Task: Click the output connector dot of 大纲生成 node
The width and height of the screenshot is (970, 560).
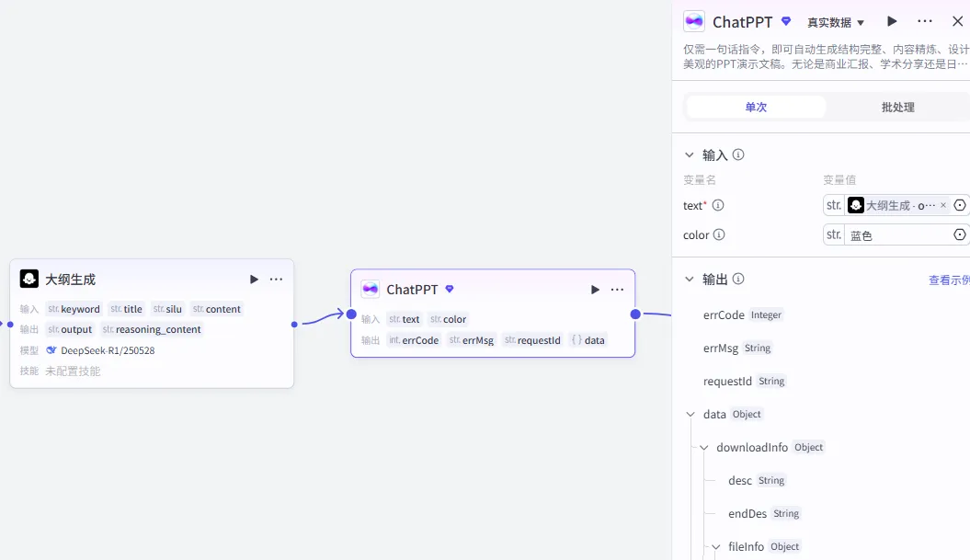Action: (x=294, y=325)
